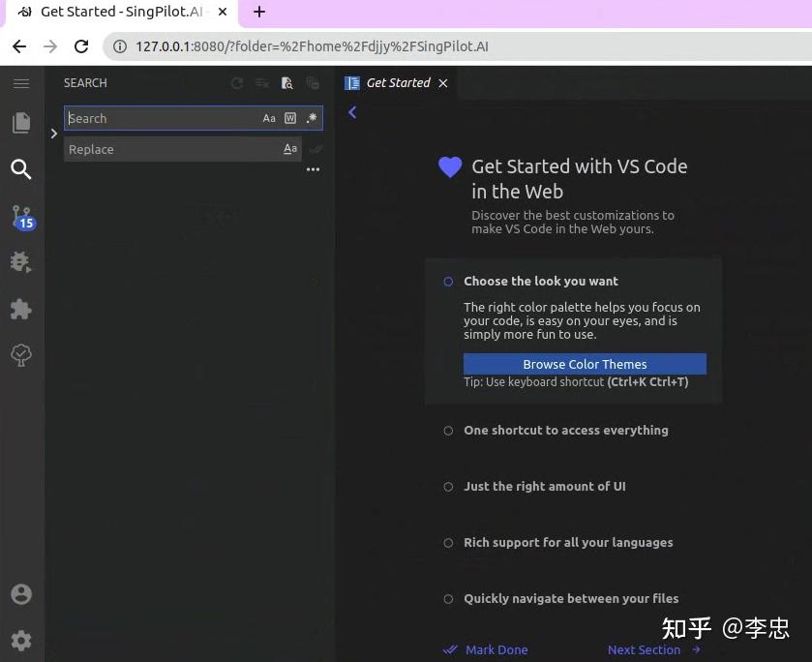
Task: Click the Next Section link
Action: pos(643,649)
